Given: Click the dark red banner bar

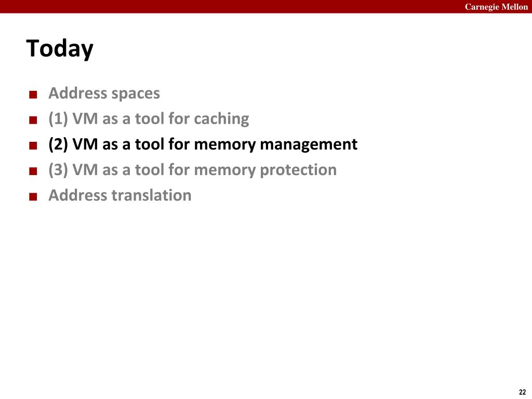Looking at the screenshot, I should pos(266,7).
